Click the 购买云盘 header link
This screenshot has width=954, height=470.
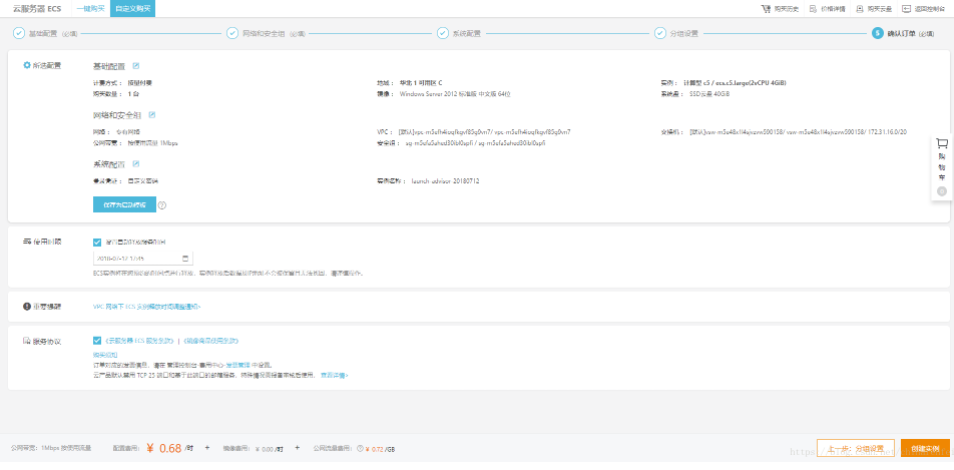click(880, 9)
